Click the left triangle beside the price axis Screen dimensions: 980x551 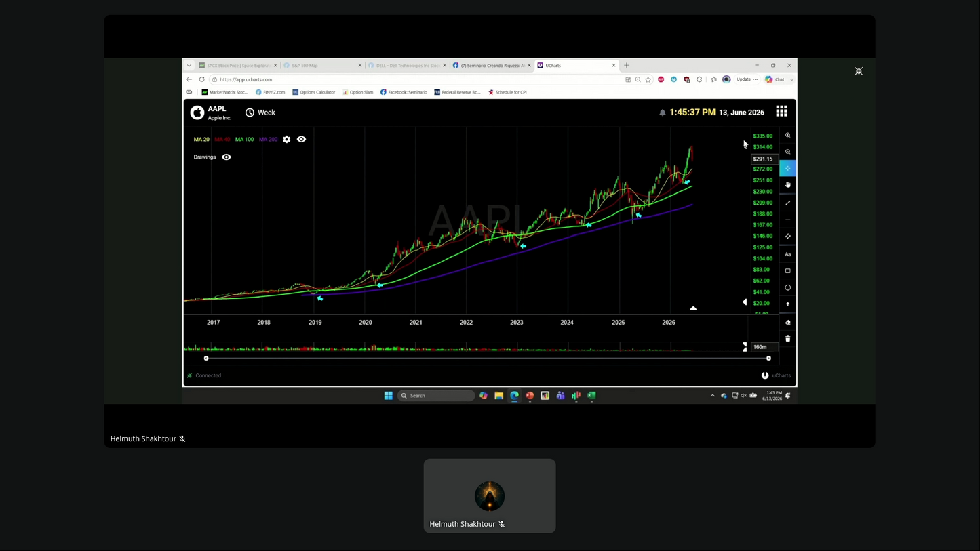pos(745,302)
